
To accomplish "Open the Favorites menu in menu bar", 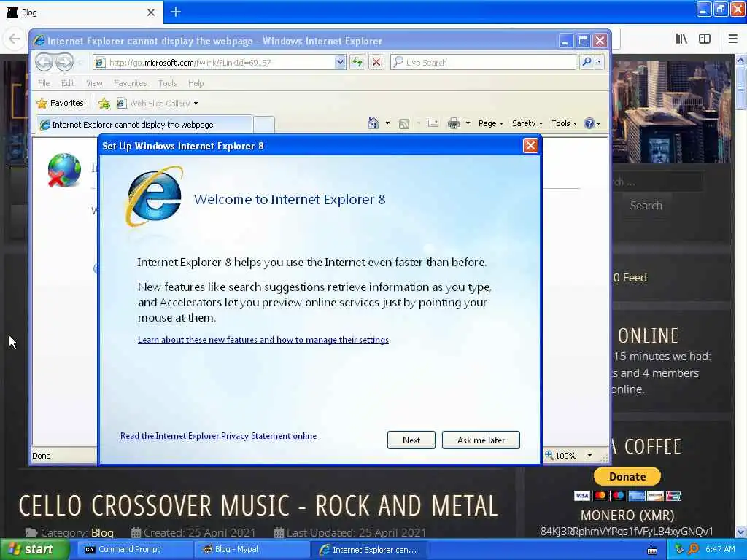I will (130, 83).
